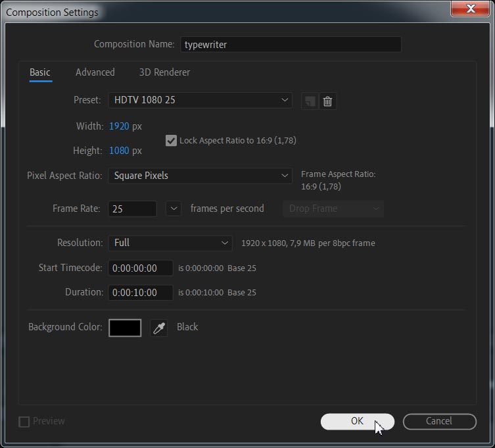Click the Height value 1080
Screen dimensions: 495x448
(119, 151)
